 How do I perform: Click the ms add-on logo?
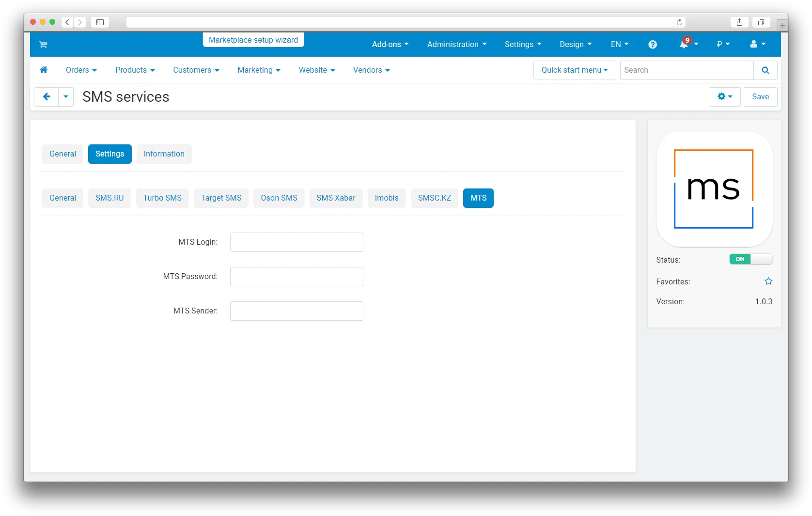click(x=714, y=189)
